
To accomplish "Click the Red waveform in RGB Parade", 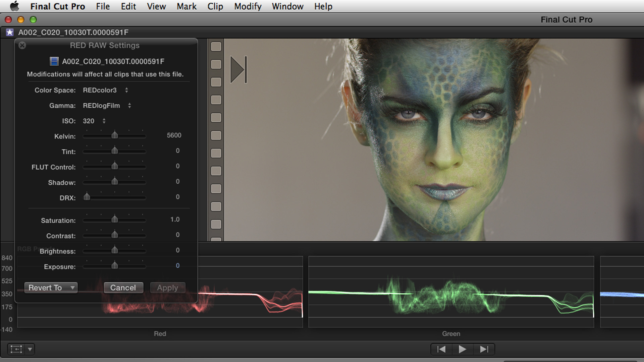I will coord(160,292).
